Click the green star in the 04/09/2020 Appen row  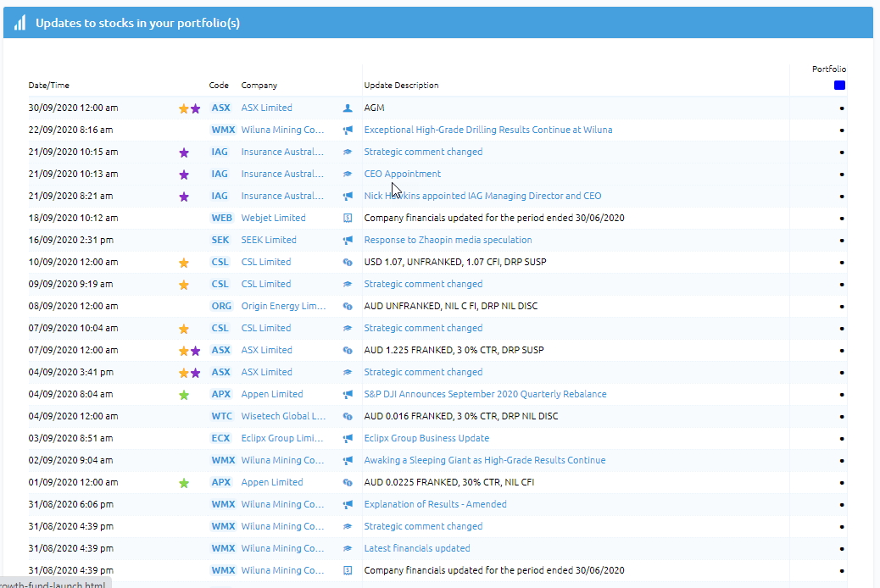[x=183, y=395]
